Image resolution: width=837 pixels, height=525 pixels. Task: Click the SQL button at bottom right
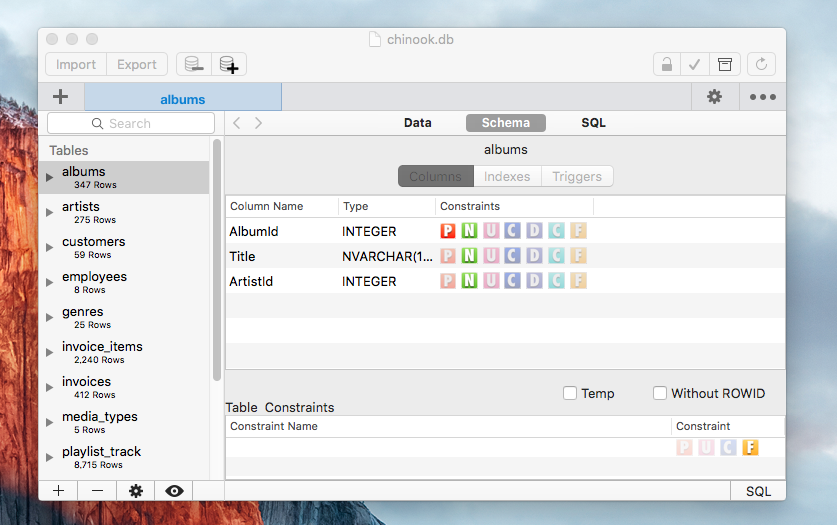tap(758, 491)
